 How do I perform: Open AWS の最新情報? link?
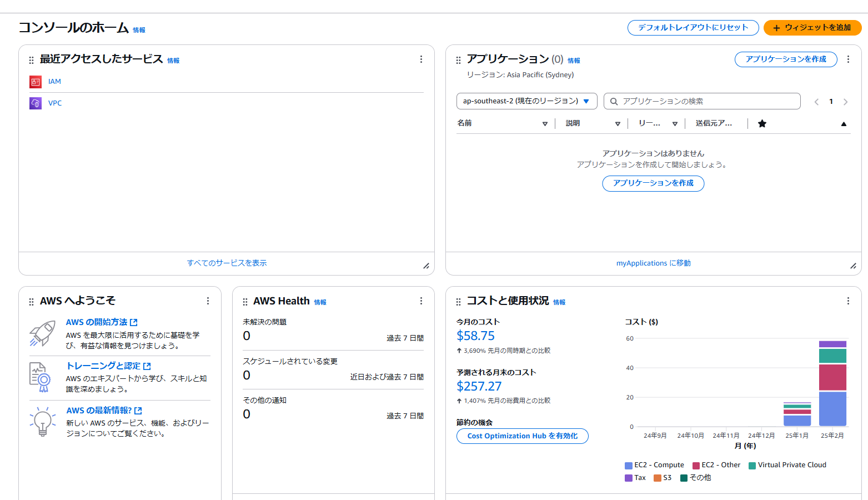pos(104,411)
